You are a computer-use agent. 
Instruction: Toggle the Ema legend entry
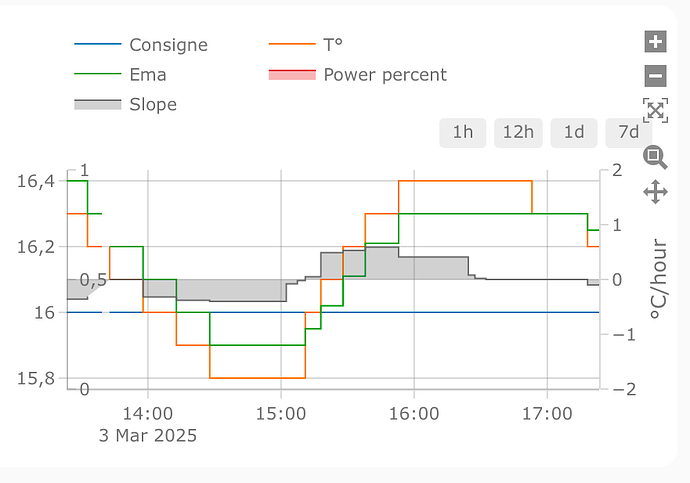[x=148, y=74]
